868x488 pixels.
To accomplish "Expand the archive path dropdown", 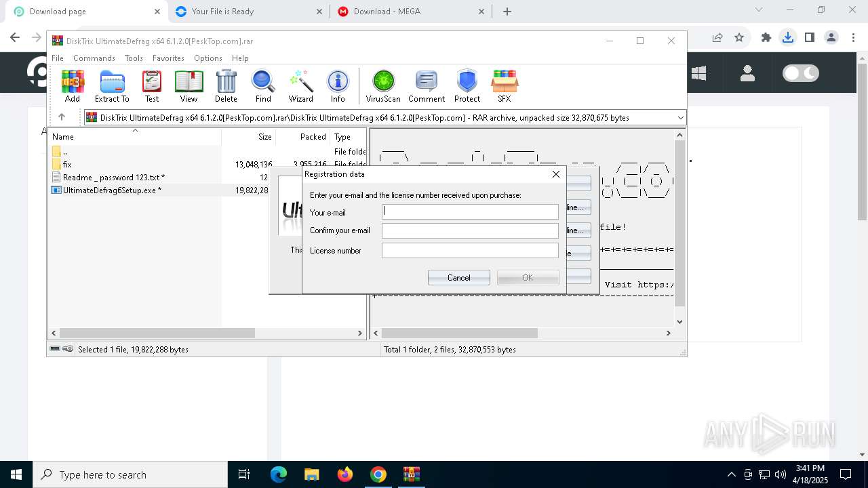I will click(x=680, y=118).
